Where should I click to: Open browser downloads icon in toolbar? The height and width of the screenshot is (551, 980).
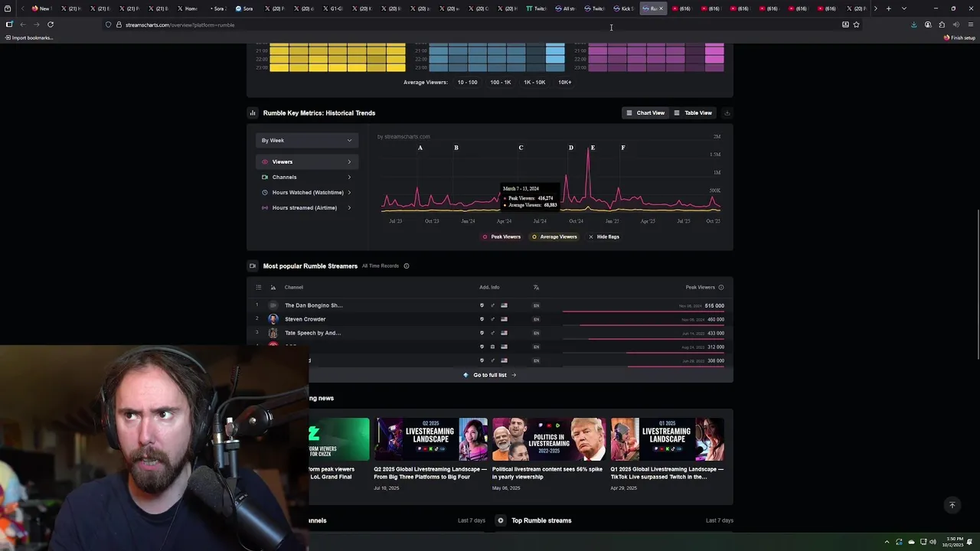913,24
